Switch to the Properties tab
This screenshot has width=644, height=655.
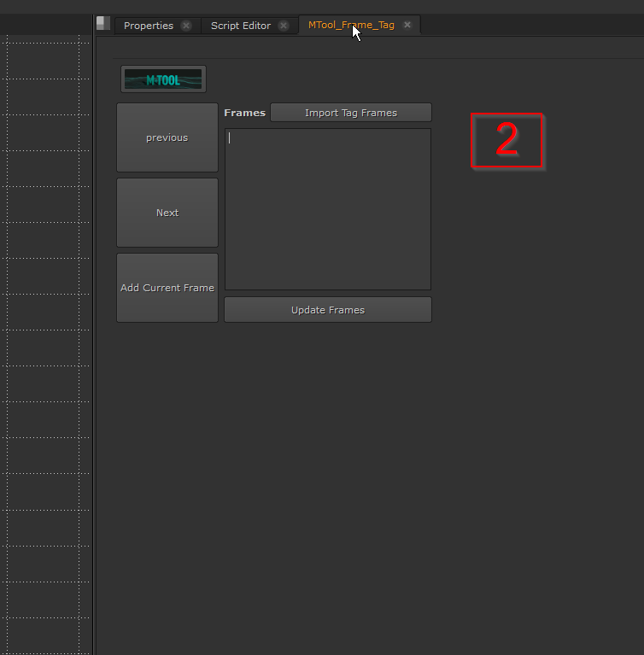[148, 26]
